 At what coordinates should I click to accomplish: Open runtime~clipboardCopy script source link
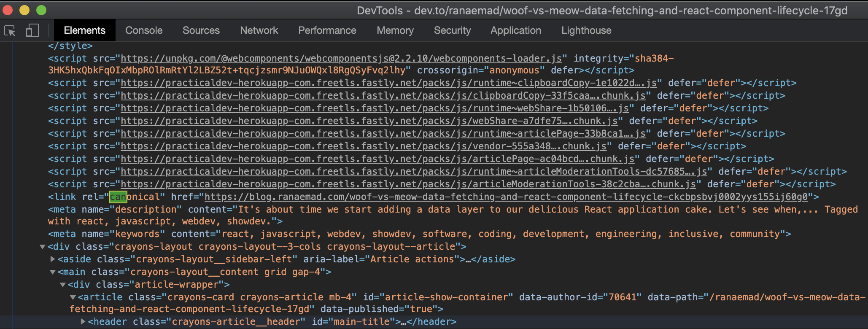(389, 83)
